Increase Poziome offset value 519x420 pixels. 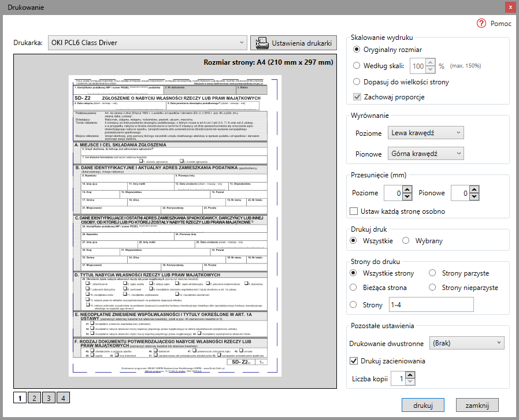tap(407, 189)
